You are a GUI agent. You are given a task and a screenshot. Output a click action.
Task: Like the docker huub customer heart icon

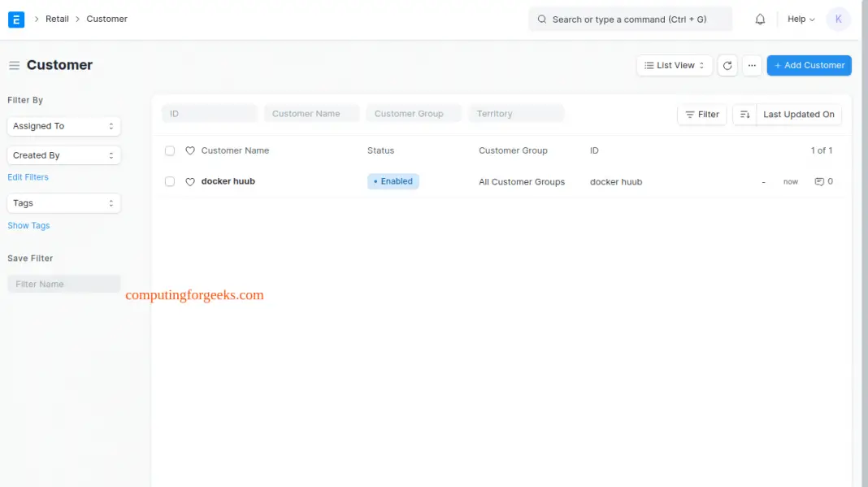(x=190, y=182)
